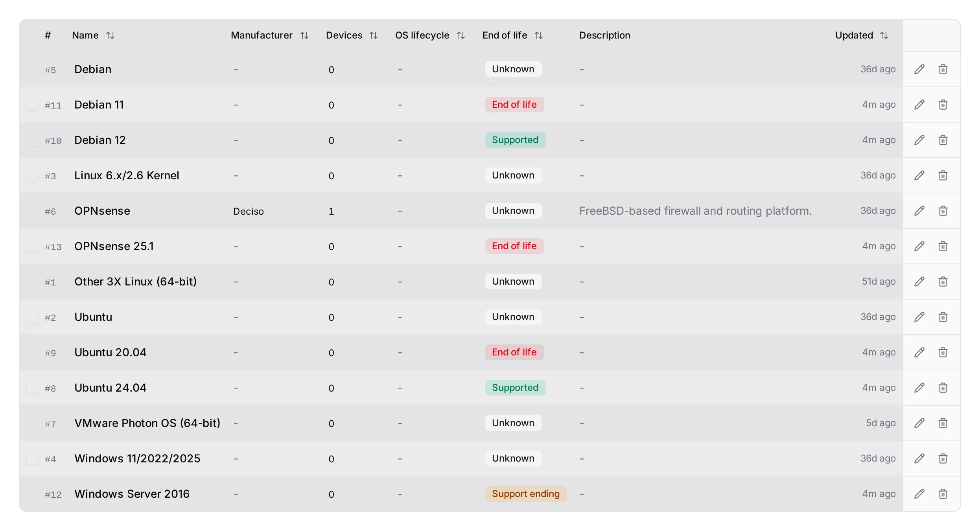Edit the OPNsense row
Image resolution: width=980 pixels, height=530 pixels.
click(x=919, y=211)
